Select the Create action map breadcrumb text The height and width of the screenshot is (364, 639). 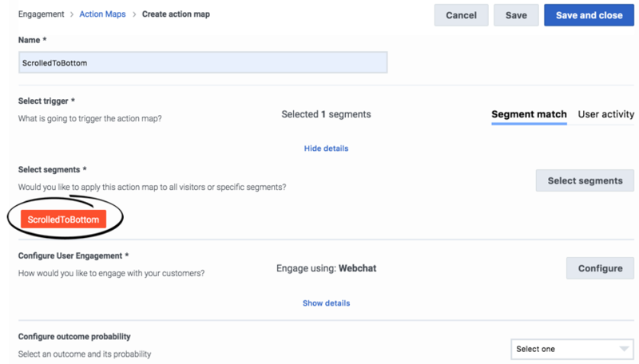click(176, 14)
